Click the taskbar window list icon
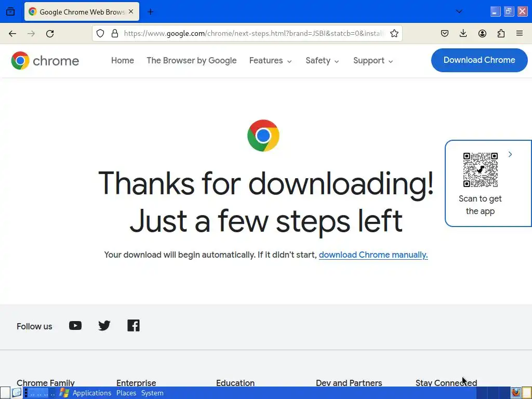The height and width of the screenshot is (399, 532). [x=17, y=393]
